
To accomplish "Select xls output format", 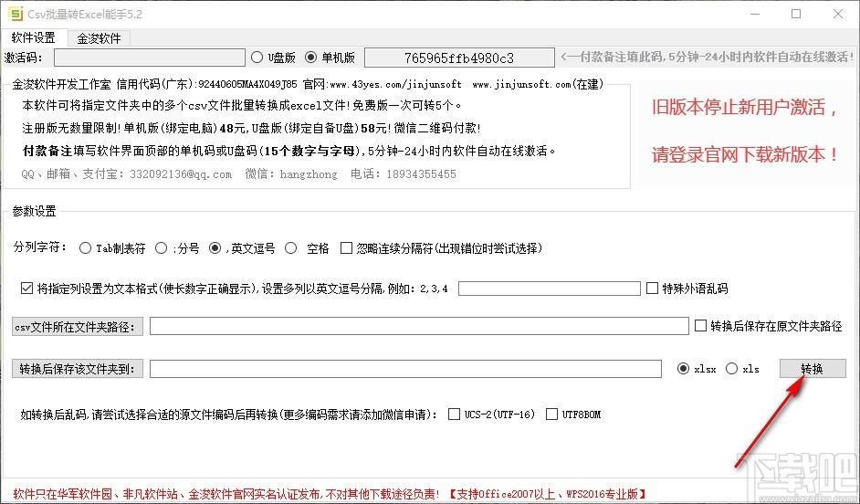I will pyautogui.click(x=731, y=369).
